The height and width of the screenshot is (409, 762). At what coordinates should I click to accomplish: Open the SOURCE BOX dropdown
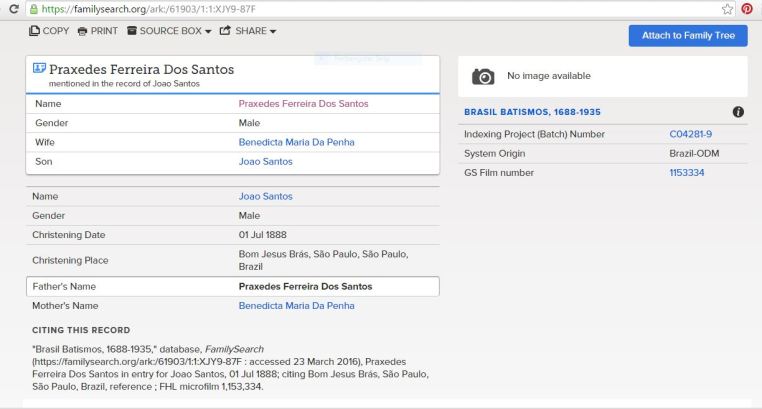tap(169, 31)
